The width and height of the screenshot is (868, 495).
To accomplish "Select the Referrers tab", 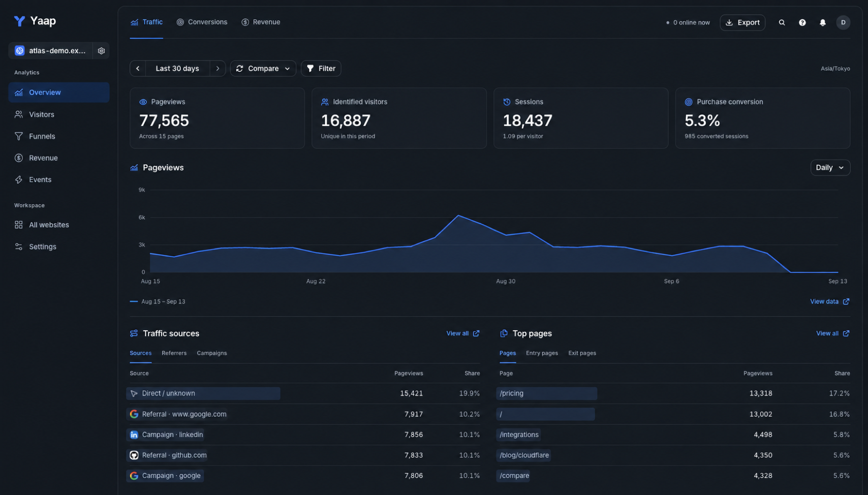I will pos(174,353).
